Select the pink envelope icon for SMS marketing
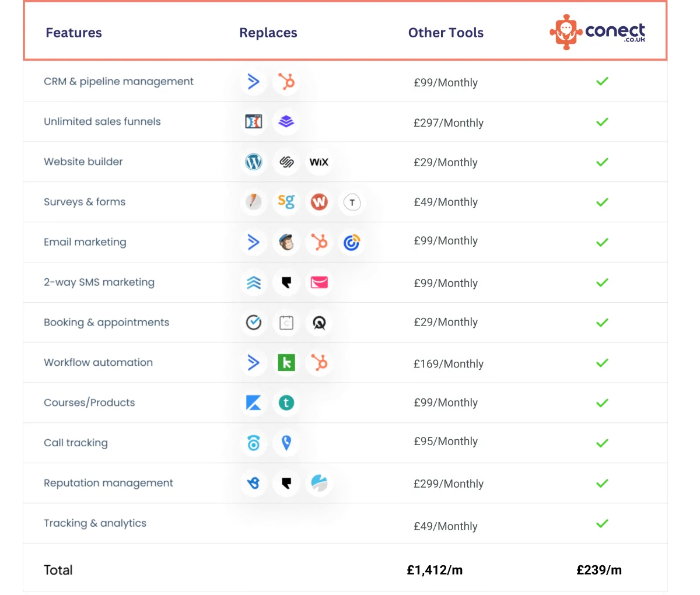 pos(319,282)
